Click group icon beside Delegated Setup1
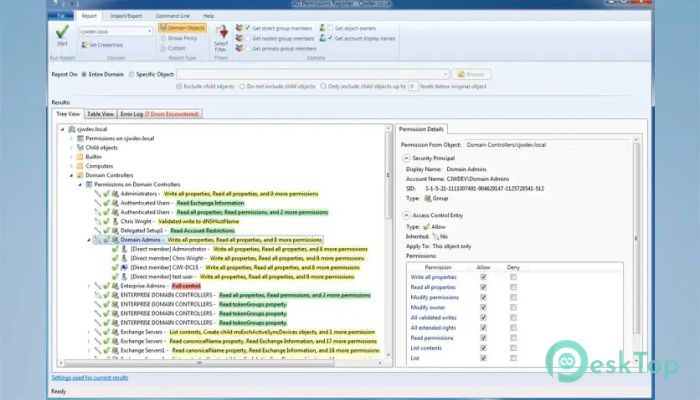The image size is (700, 400). (x=115, y=230)
